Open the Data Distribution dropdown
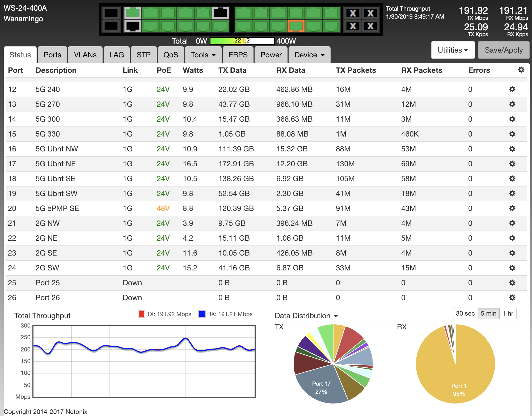Viewport: 532px width, 416px height. coord(306,316)
